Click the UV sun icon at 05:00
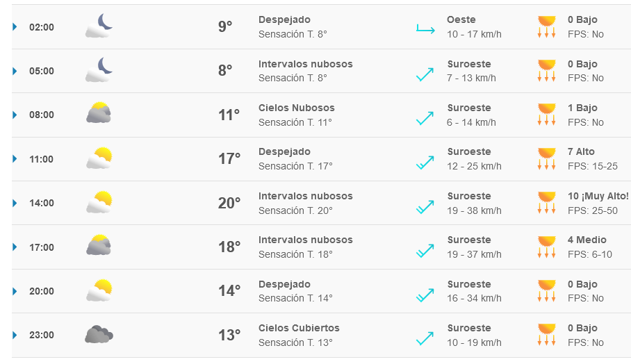This screenshot has height=364, width=631. point(547,70)
